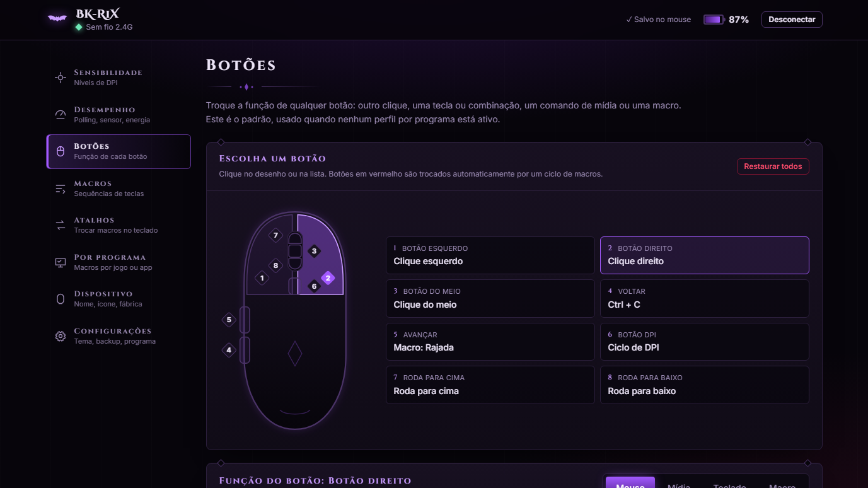Select the Roda para cima card

point(490,385)
